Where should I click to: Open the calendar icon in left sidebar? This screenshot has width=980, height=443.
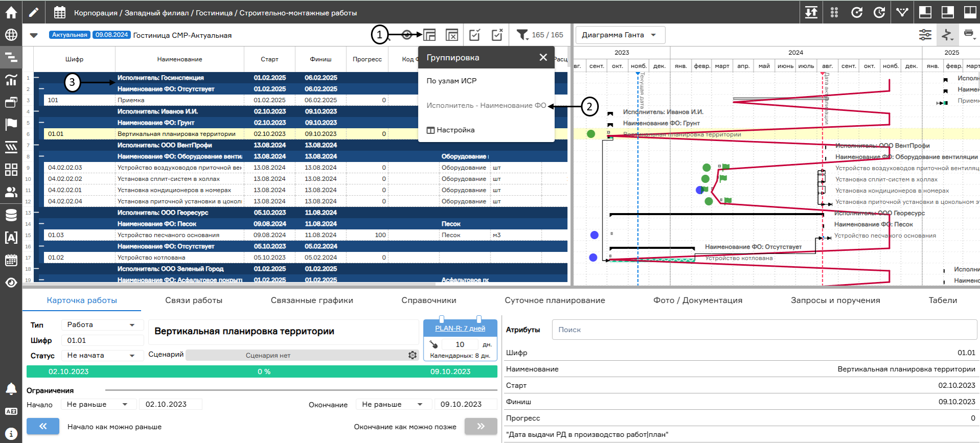[11, 260]
